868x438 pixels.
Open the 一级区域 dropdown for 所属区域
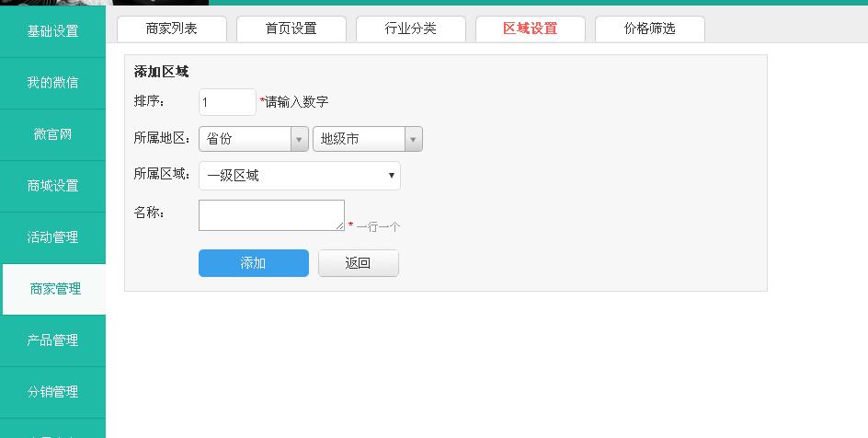pyautogui.click(x=300, y=176)
